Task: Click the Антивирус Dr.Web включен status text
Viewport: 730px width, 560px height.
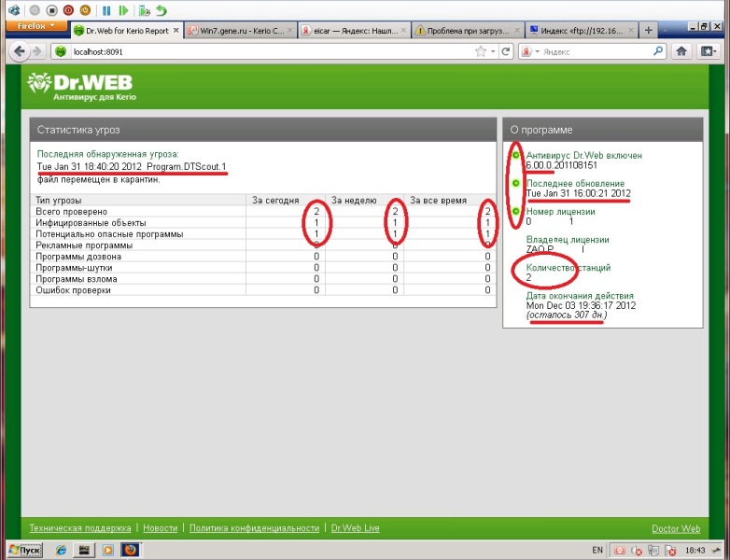Action: coord(584,156)
